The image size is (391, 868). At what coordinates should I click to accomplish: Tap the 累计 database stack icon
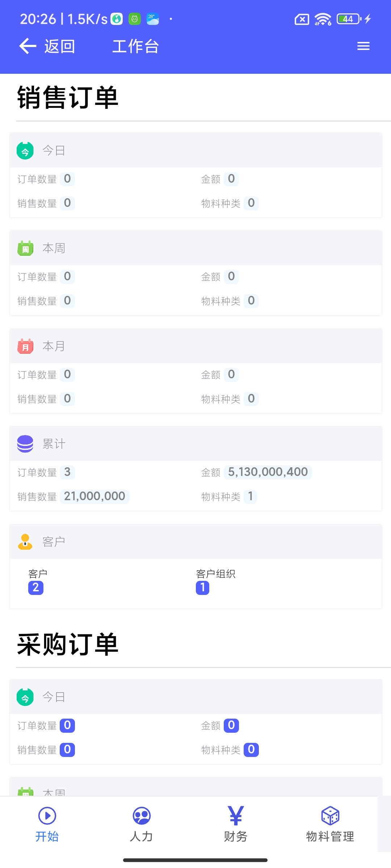click(x=25, y=444)
